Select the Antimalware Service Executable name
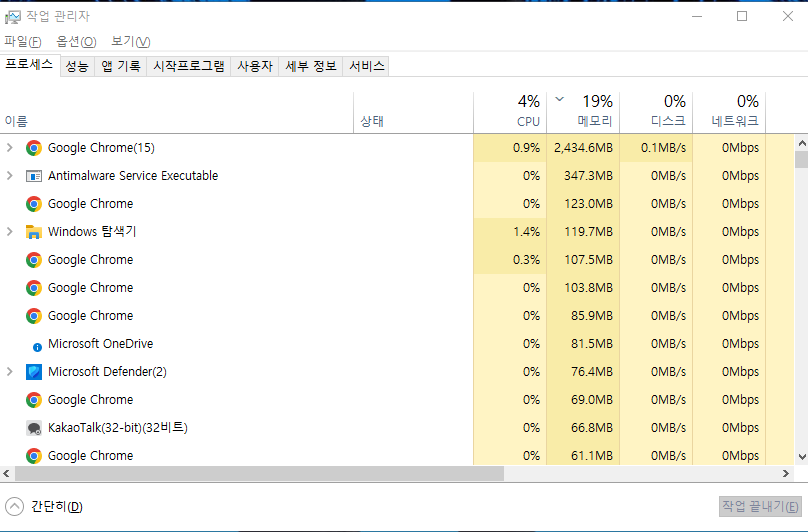 pyautogui.click(x=133, y=176)
